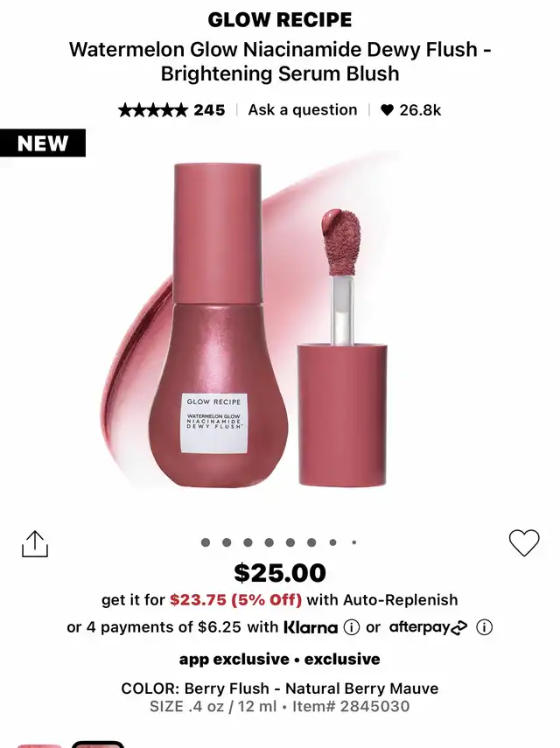Add product to Loves with heart outline
The height and width of the screenshot is (748, 560).
[x=524, y=543]
